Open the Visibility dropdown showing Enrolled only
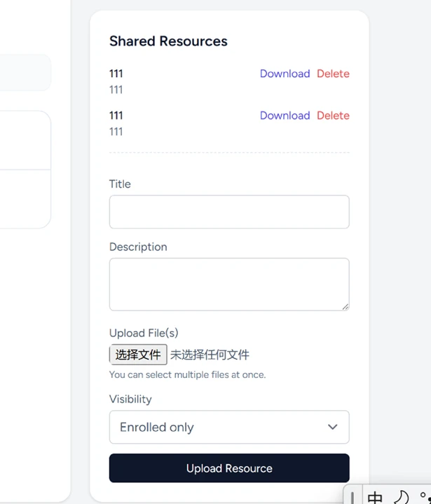The width and height of the screenshot is (431, 504). point(229,427)
